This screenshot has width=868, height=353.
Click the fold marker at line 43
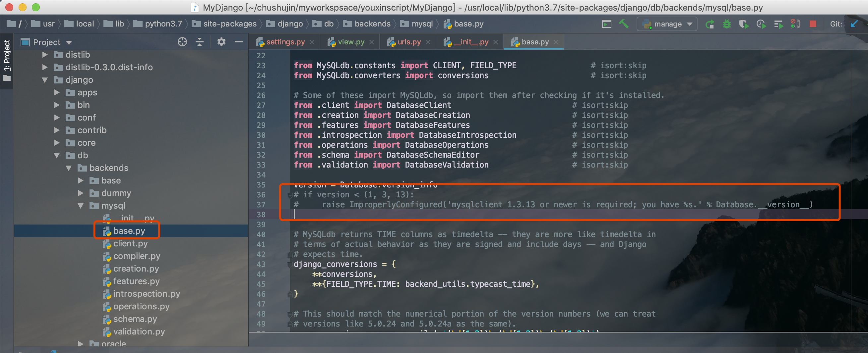(289, 265)
